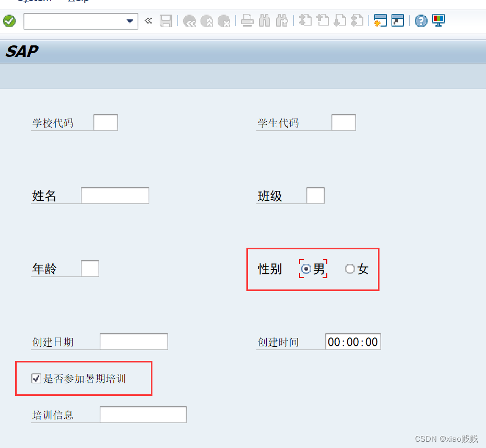
Task: Open a new SAP session via toolbar icon
Action: point(380,21)
